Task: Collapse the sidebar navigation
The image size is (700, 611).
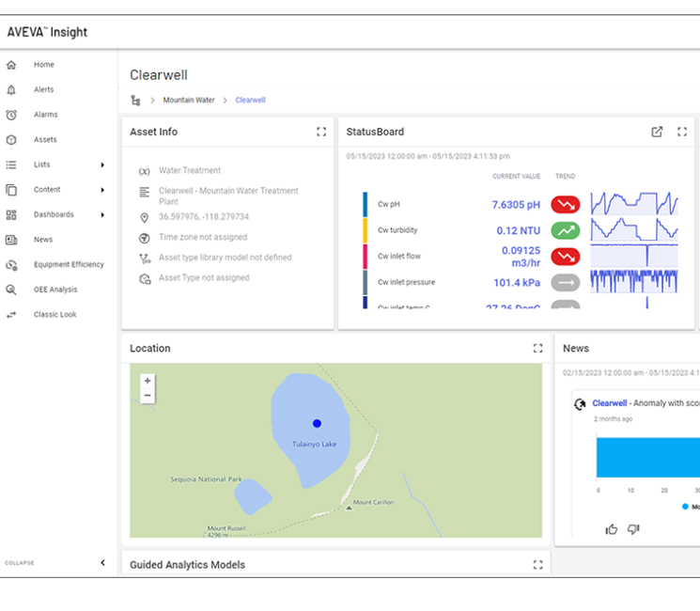Action: pyautogui.click(x=102, y=563)
